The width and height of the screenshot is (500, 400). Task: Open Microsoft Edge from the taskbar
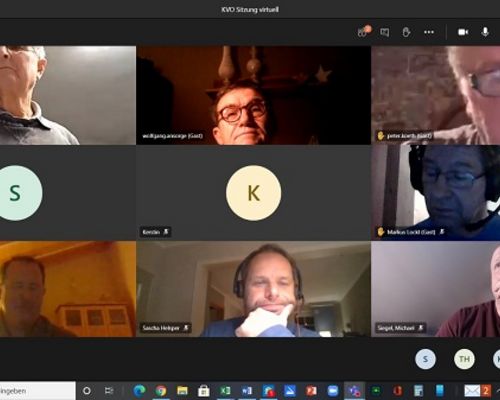pos(139,391)
